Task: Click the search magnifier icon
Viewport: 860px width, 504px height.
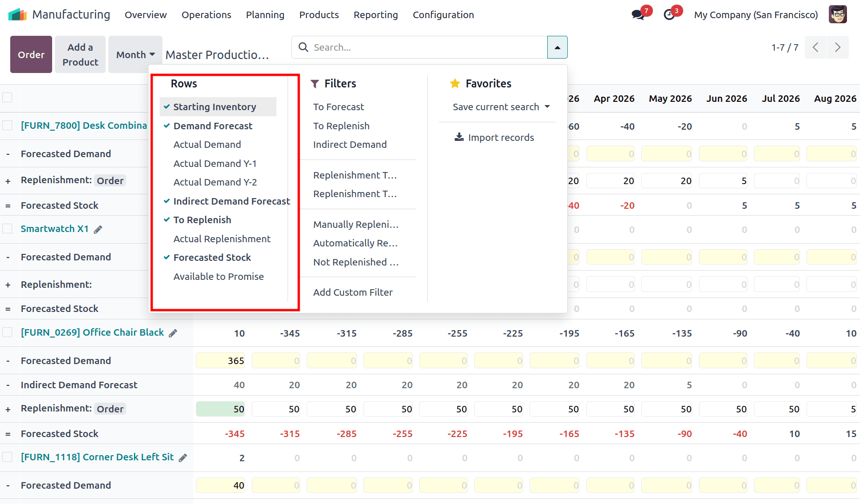Action: (x=303, y=47)
